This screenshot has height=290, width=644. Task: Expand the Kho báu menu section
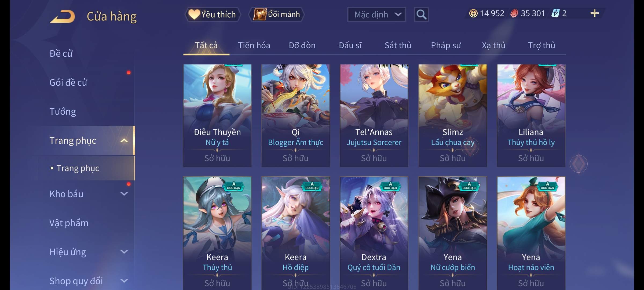click(124, 194)
